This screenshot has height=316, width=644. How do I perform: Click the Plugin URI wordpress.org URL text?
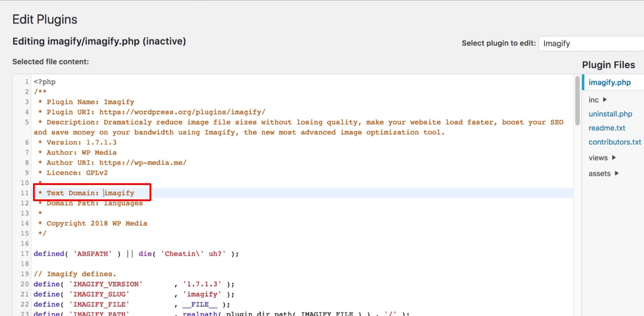[182, 112]
